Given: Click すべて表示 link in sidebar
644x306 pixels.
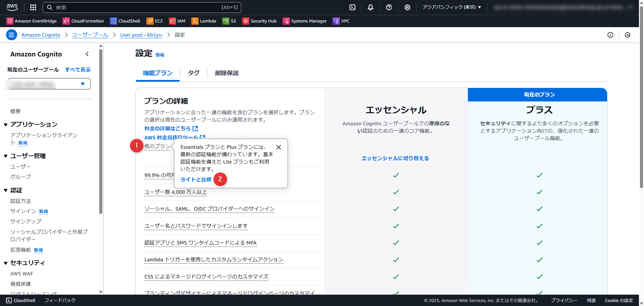Looking at the screenshot, I should tap(78, 70).
